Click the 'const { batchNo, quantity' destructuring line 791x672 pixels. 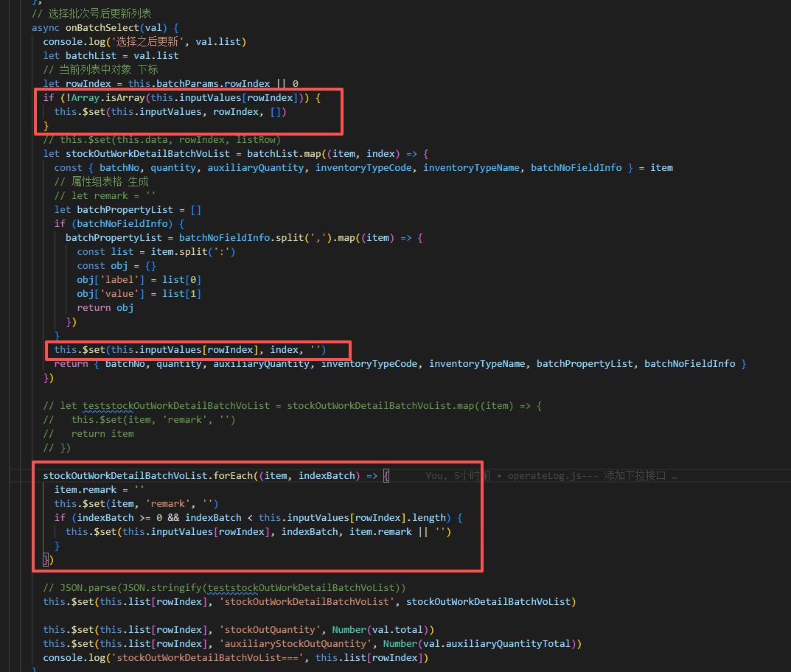click(363, 168)
